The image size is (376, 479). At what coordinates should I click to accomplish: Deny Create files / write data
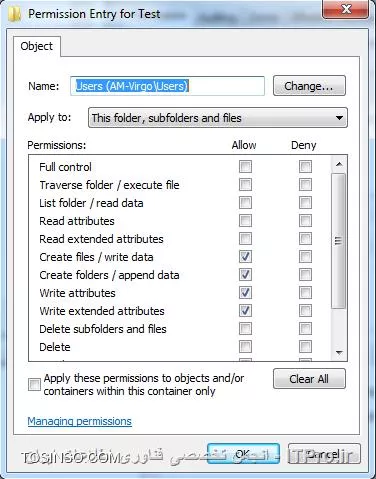tap(305, 257)
